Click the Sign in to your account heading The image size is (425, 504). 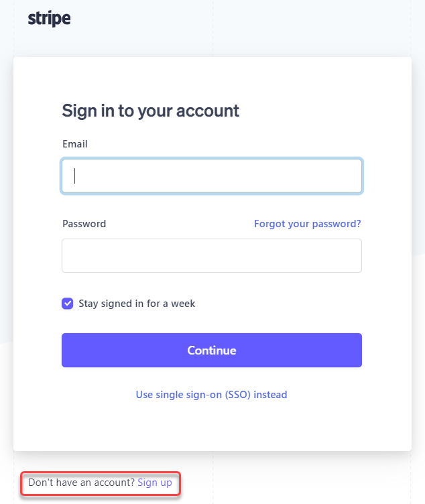pos(150,111)
